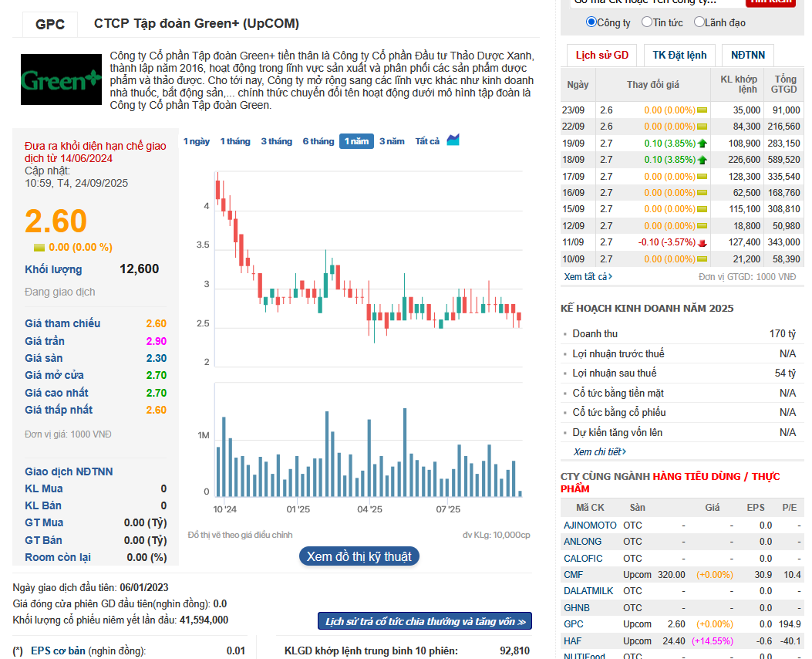This screenshot has height=659, width=812.
Task: Select the 1 năm chart range
Action: 357,141
